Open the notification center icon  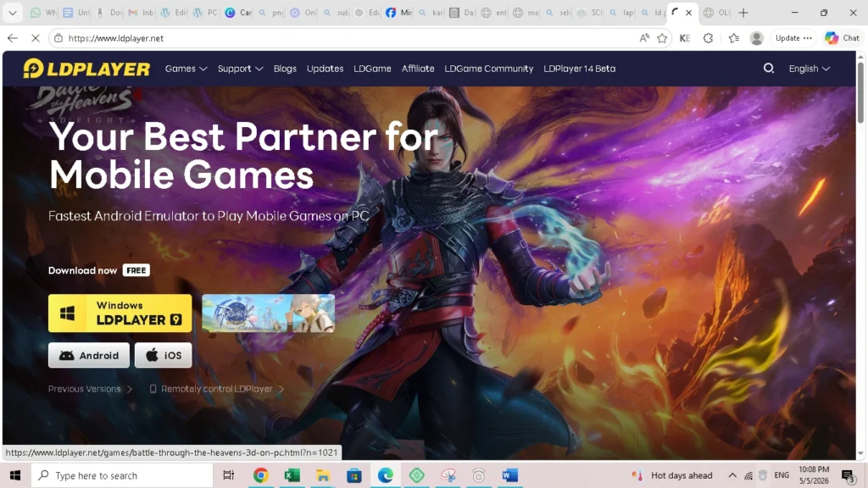(x=848, y=475)
